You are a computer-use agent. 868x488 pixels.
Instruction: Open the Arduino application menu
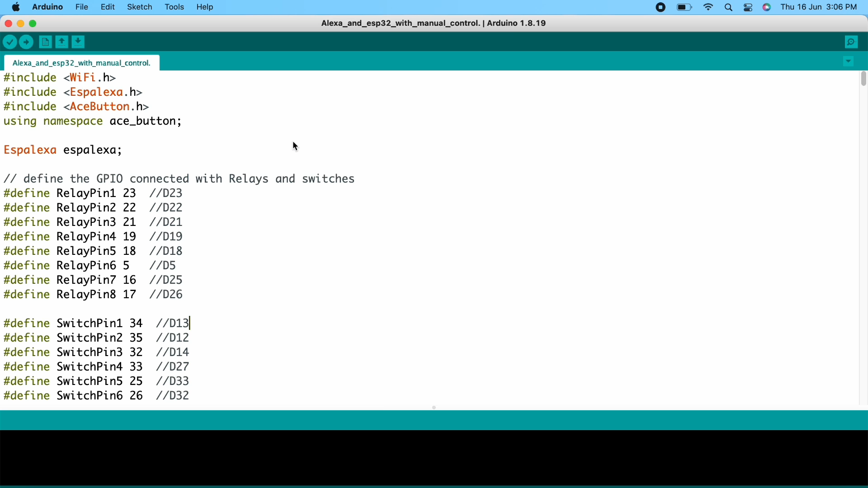click(x=47, y=7)
